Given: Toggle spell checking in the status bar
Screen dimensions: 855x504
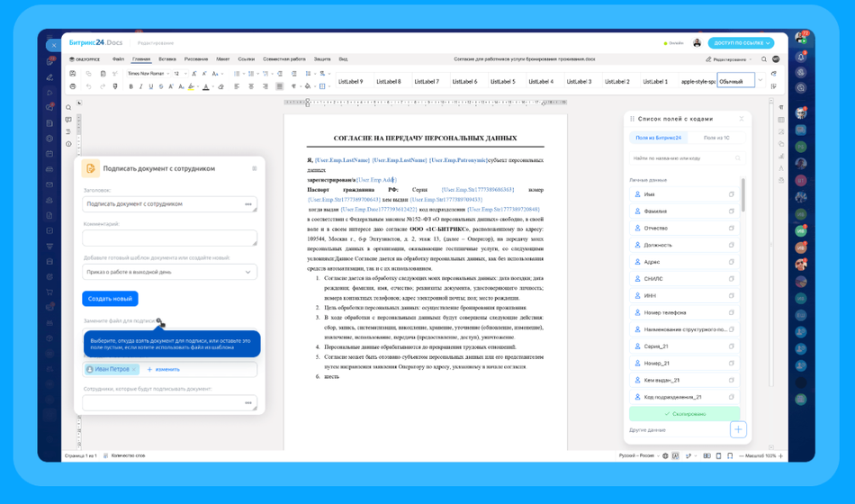Looking at the screenshot, I should 676,456.
